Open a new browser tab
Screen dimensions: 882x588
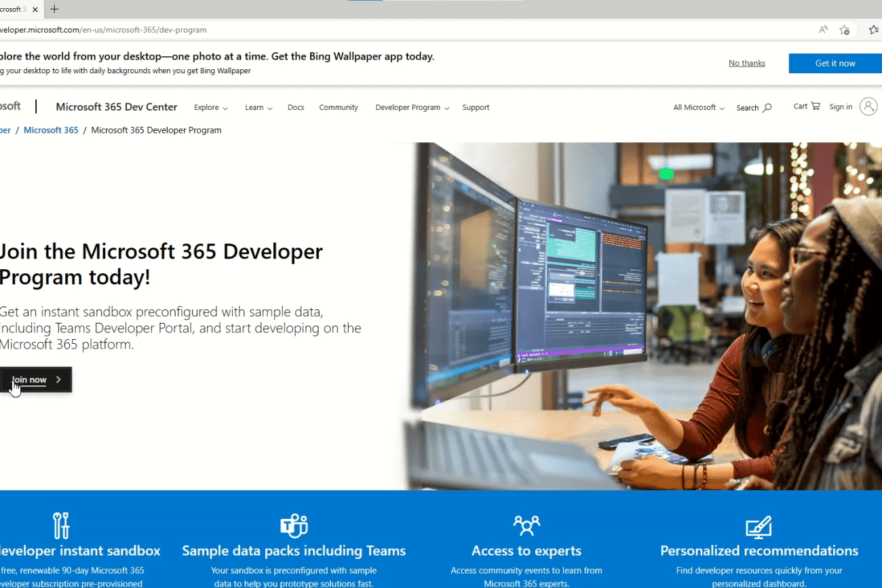pyautogui.click(x=54, y=9)
